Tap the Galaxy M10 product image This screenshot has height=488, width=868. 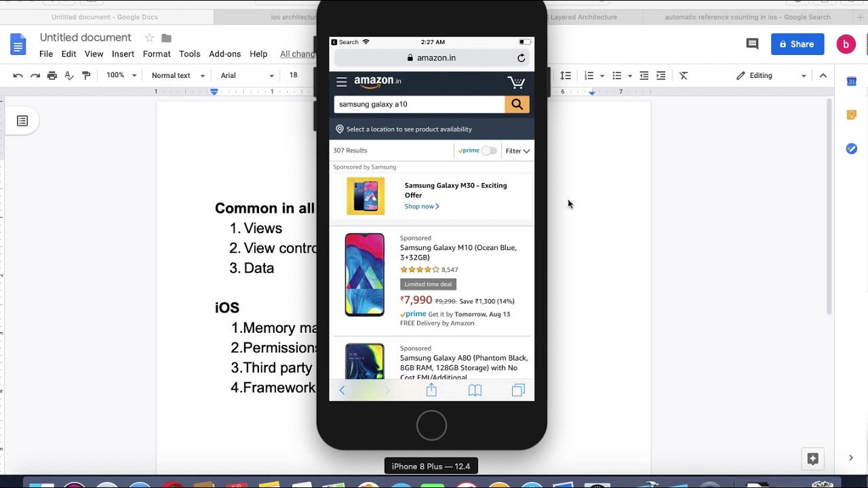[x=365, y=274]
